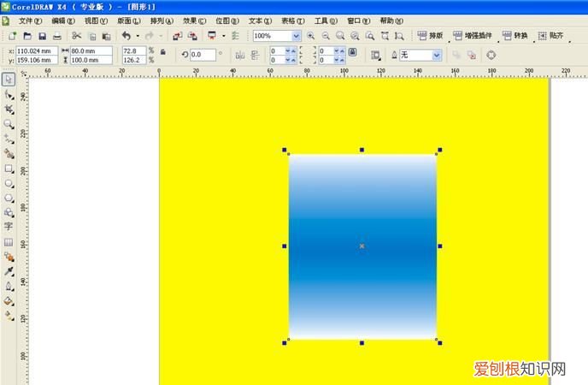Screen dimensions: 588x385
Task: Open the 位图 (Bitmaps) menu
Action: pyautogui.click(x=226, y=20)
